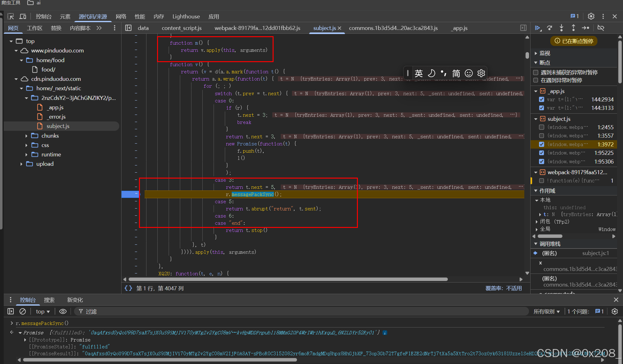Screen dimensions: 623x364
Task: Uncheck _app.js breakpoint at 144:2934
Action: [541, 99]
